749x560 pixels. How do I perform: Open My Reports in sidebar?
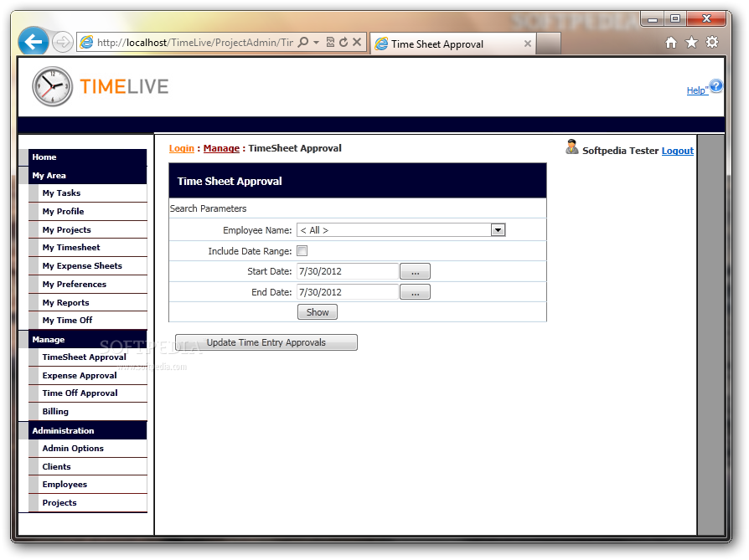87,303
